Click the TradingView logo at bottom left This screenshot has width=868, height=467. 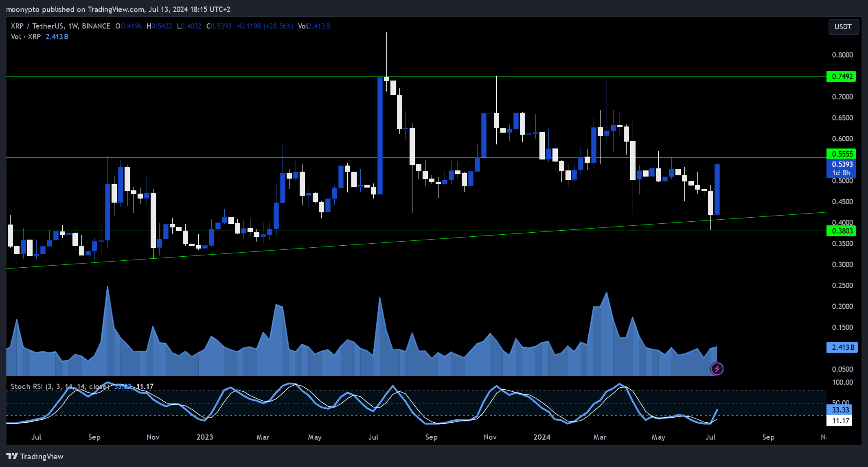35,456
